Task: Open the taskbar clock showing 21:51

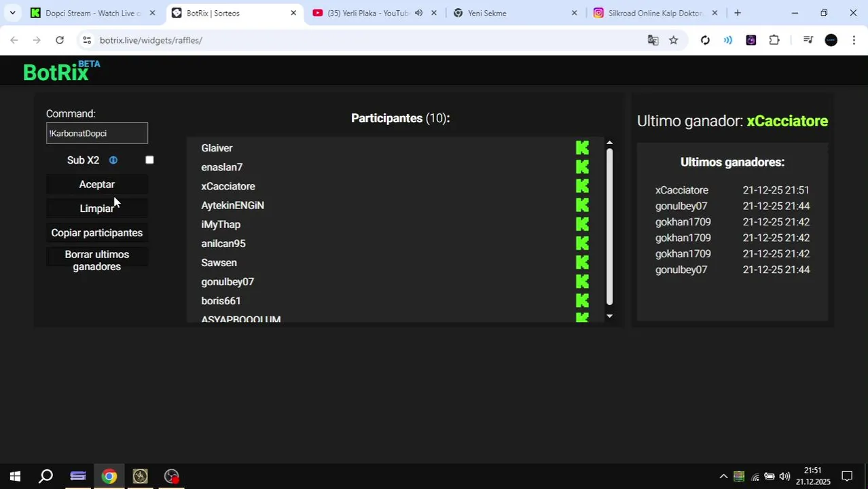Action: 813,476
